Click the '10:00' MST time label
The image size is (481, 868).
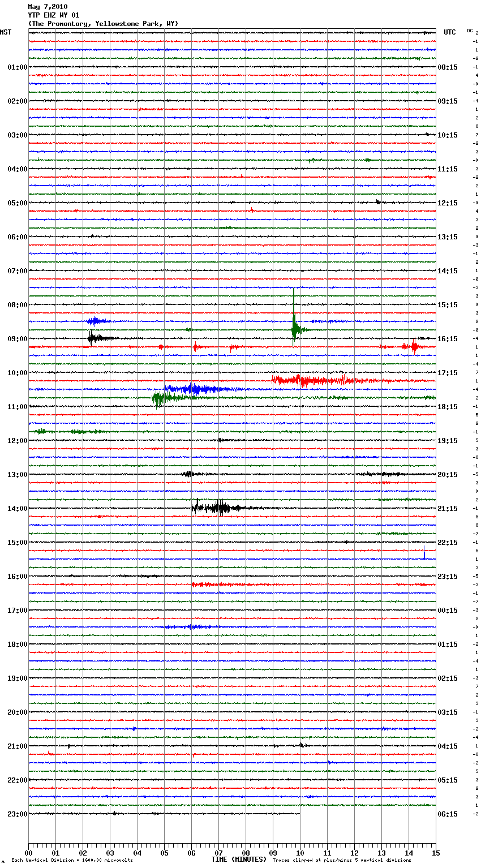point(18,373)
